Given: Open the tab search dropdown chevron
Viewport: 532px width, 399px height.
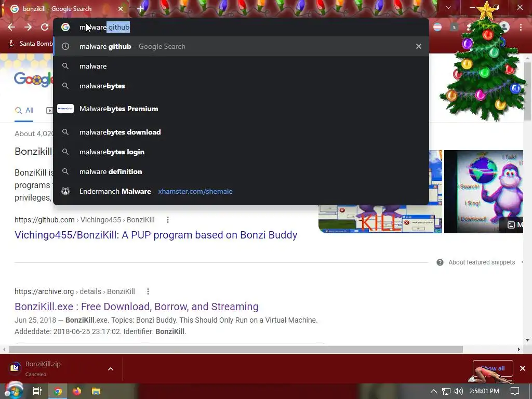Looking at the screenshot, I should (x=448, y=7).
